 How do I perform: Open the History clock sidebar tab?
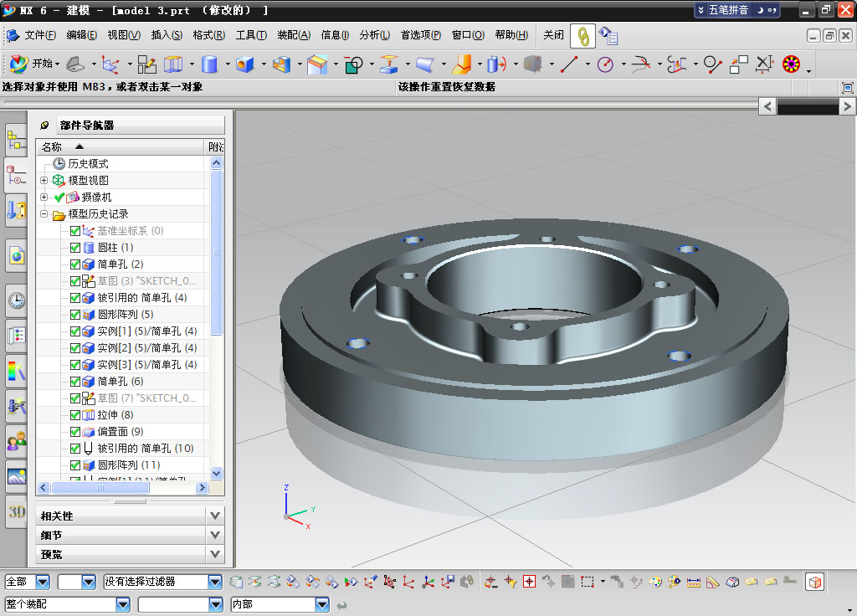[17, 300]
